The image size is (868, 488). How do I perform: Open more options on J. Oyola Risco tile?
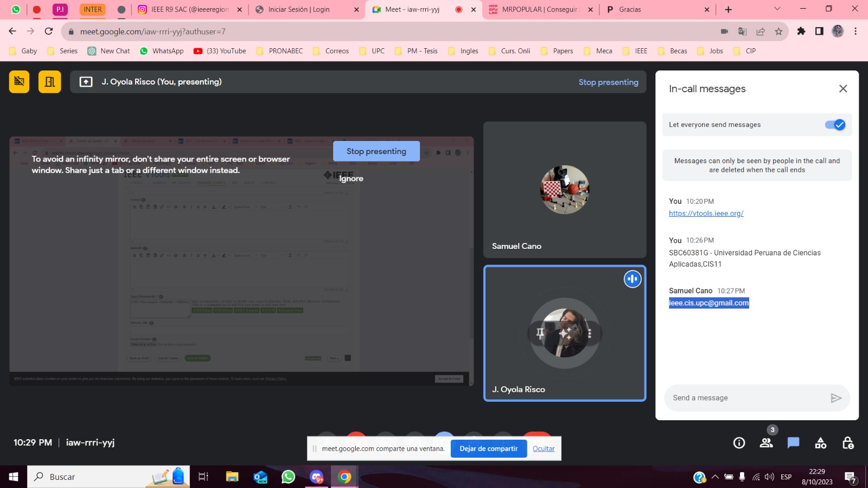coord(590,333)
